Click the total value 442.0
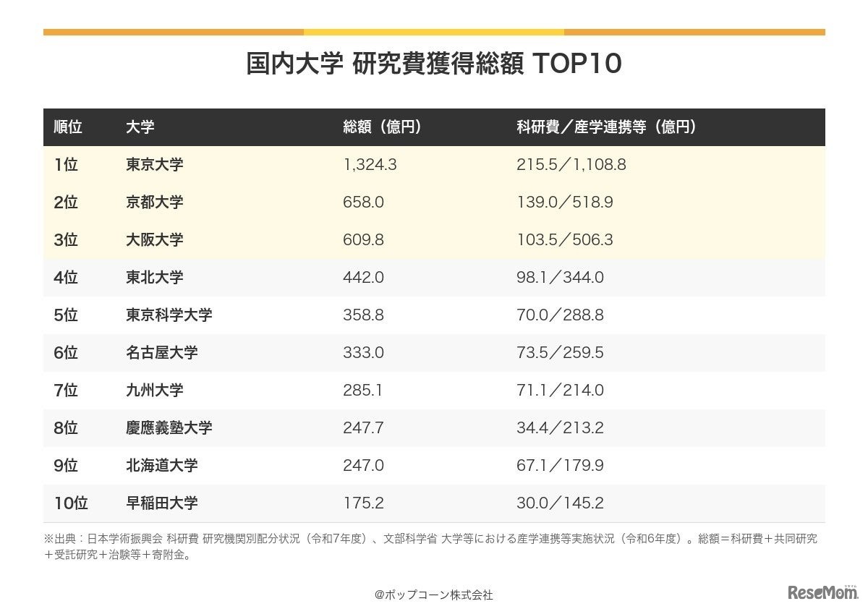This screenshot has width=868, height=609. click(x=363, y=278)
